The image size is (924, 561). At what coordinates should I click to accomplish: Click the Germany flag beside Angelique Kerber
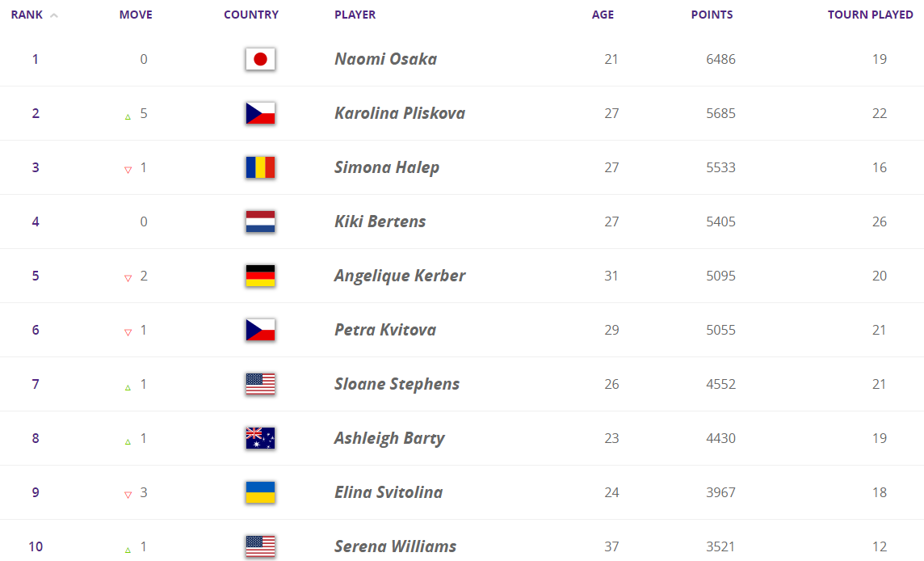tap(260, 276)
